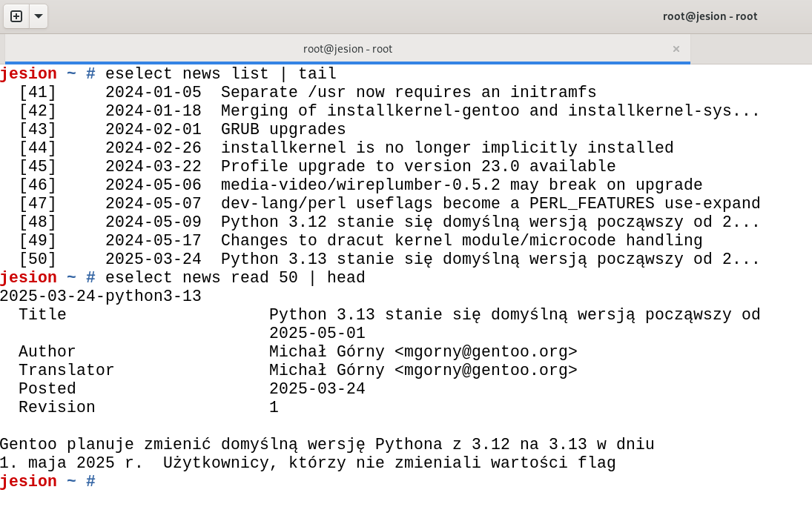Click the Author value 'Michał Górny <mgorny@gentoo.org>'
Screen dimensions: 812x524
[x=423, y=352]
